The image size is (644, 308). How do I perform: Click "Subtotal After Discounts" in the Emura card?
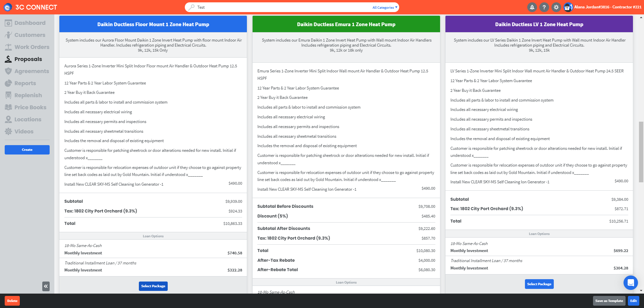(284, 229)
